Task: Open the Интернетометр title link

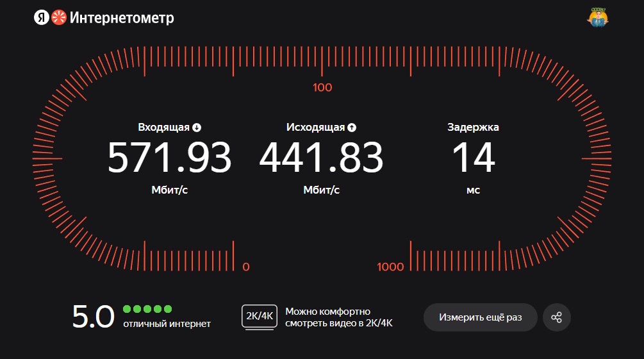Action: [122, 18]
